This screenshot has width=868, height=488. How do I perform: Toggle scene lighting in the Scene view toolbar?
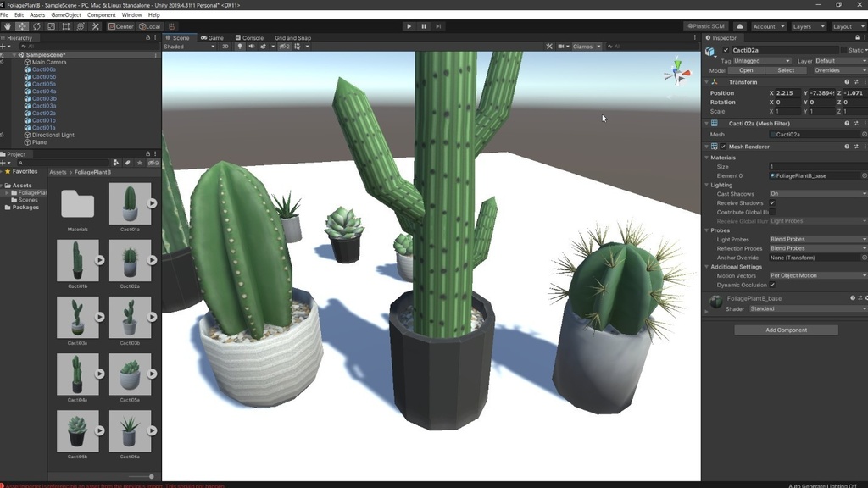pos(240,47)
